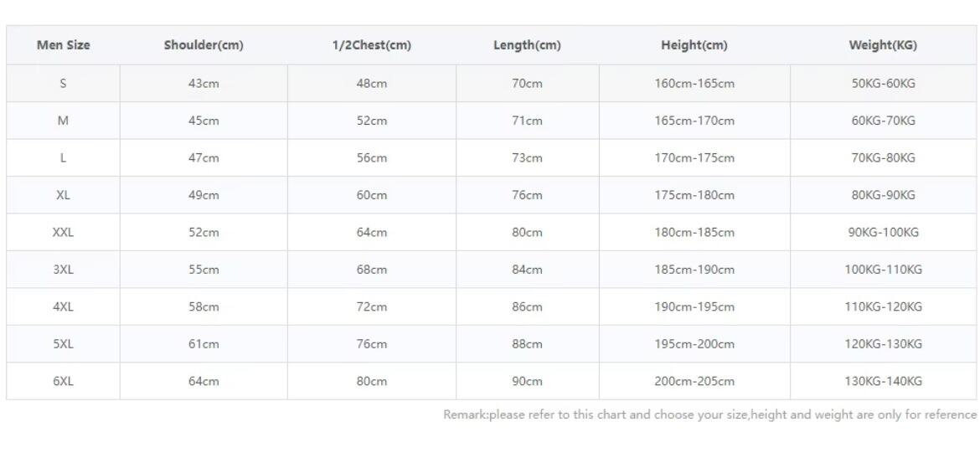
Task: Click the S size row label
Action: (63, 83)
